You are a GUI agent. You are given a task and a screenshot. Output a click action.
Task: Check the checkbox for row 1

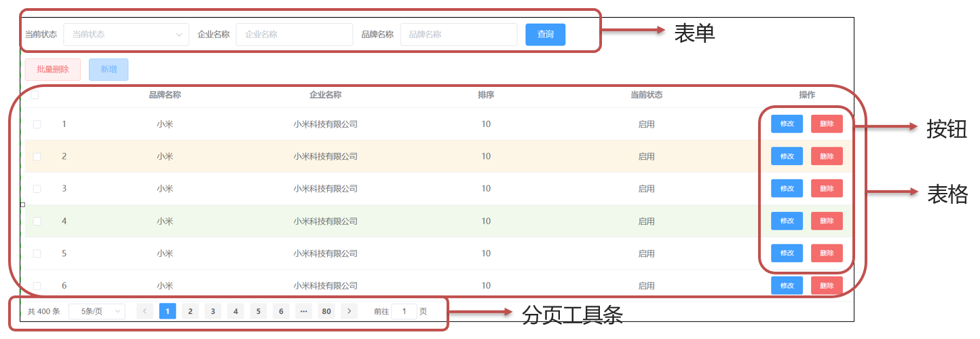pos(37,124)
